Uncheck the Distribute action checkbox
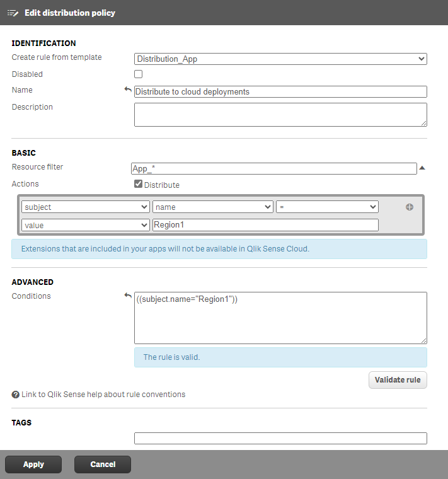The image size is (448, 479). (x=139, y=185)
